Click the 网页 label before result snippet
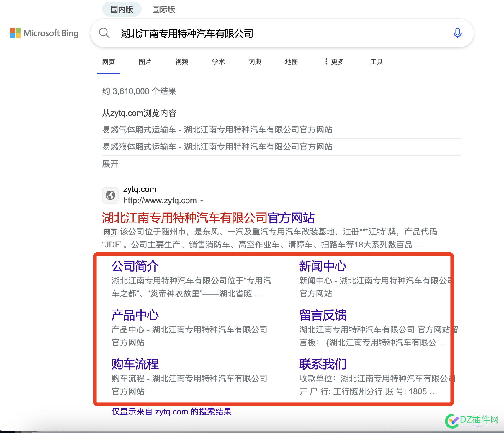Image resolution: width=504 pixels, height=433 pixels. coord(110,232)
